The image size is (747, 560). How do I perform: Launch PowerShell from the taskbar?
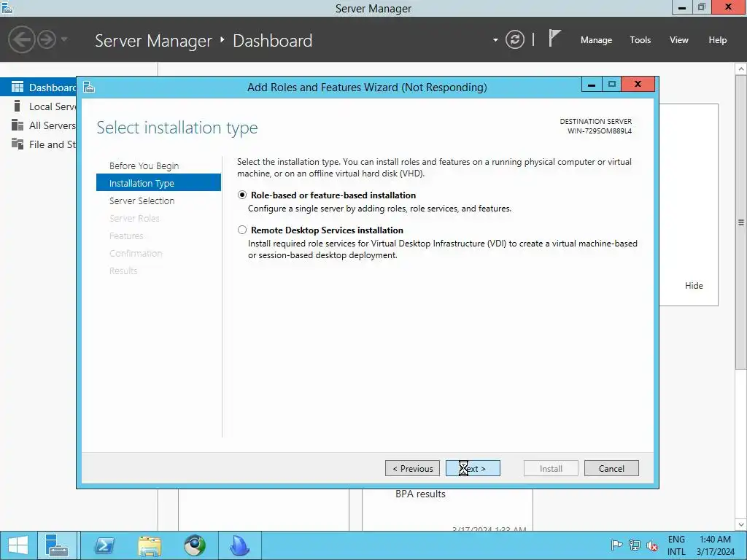104,545
